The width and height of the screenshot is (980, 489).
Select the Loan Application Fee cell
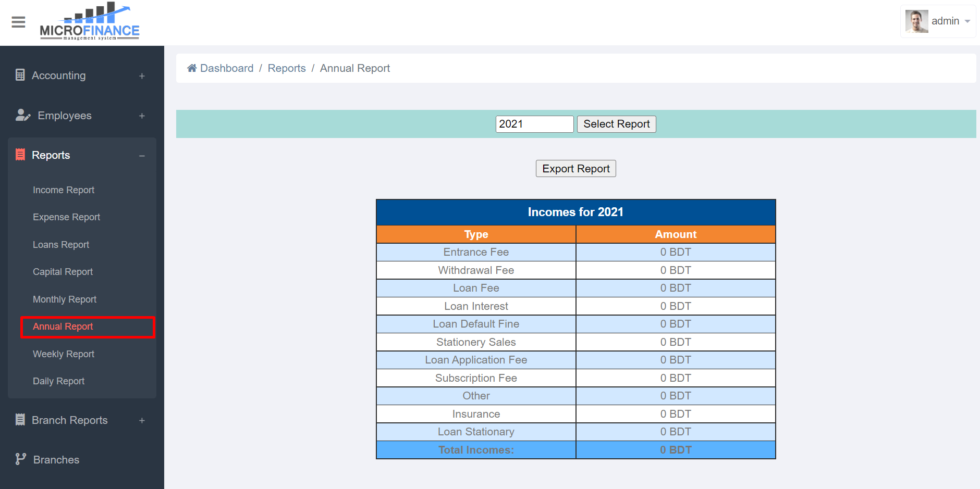pyautogui.click(x=476, y=360)
